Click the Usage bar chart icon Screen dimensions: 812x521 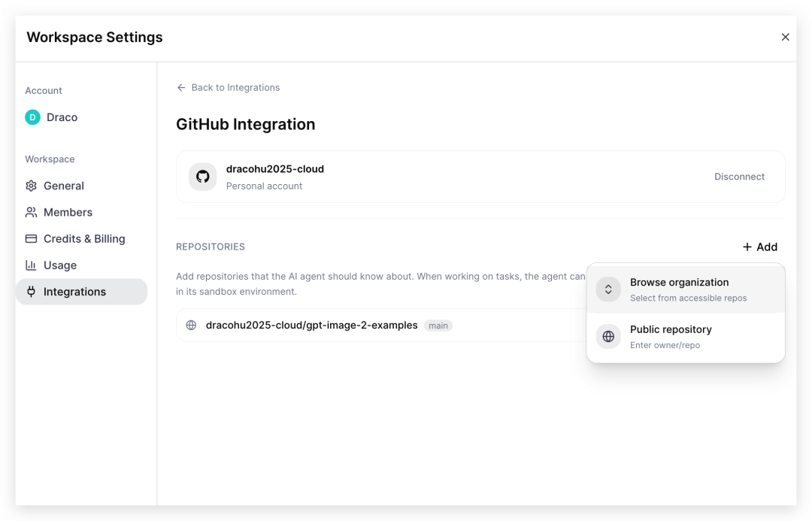point(31,265)
